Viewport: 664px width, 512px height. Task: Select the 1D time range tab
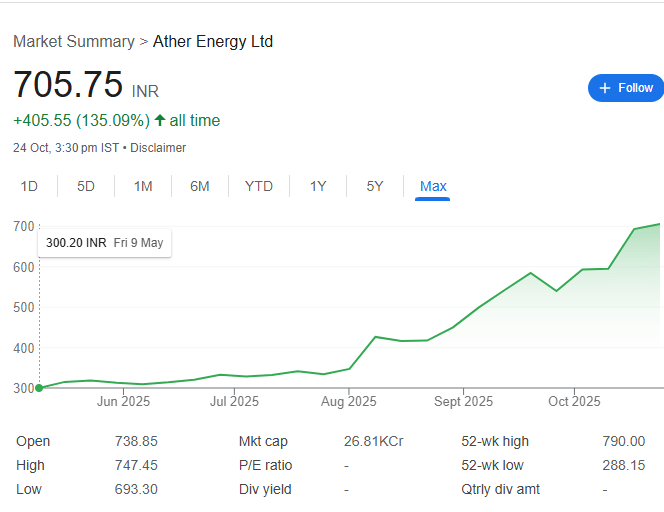29,186
